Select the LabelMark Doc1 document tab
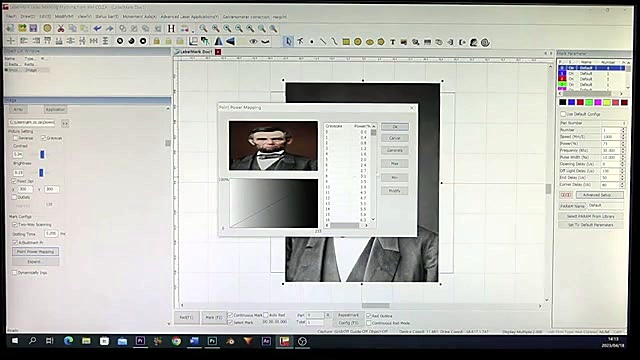The image size is (640, 360). [x=197, y=52]
